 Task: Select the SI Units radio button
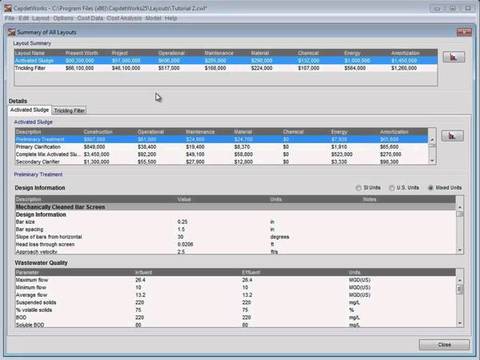click(x=359, y=188)
